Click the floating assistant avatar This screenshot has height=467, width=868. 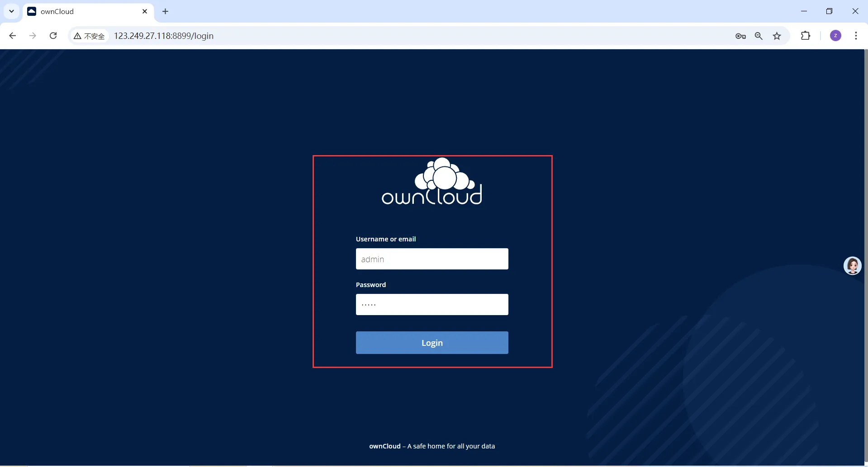(x=853, y=266)
